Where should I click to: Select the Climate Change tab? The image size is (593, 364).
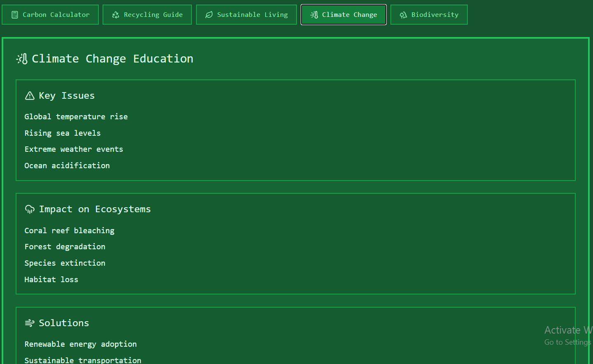pyautogui.click(x=343, y=15)
